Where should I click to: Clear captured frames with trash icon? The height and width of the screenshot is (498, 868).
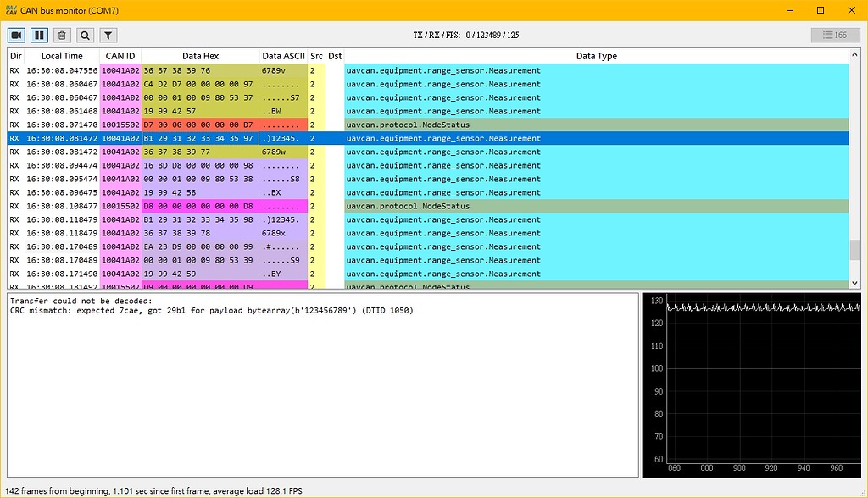point(62,35)
